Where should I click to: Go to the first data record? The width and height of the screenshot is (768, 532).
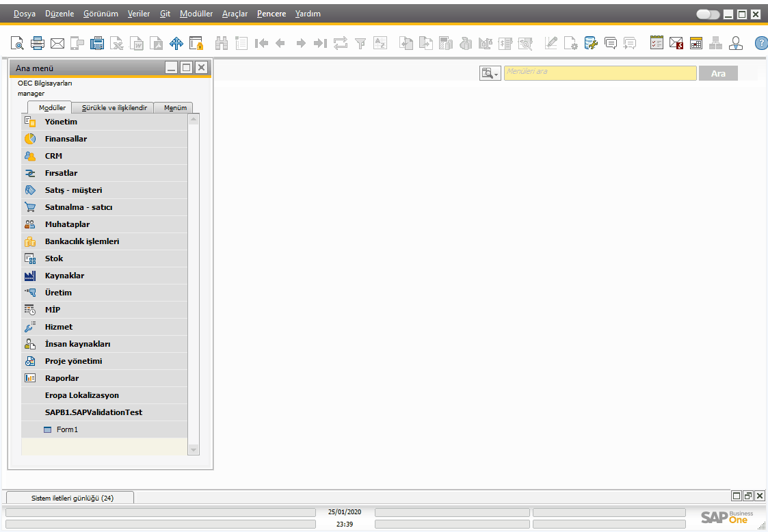point(261,43)
